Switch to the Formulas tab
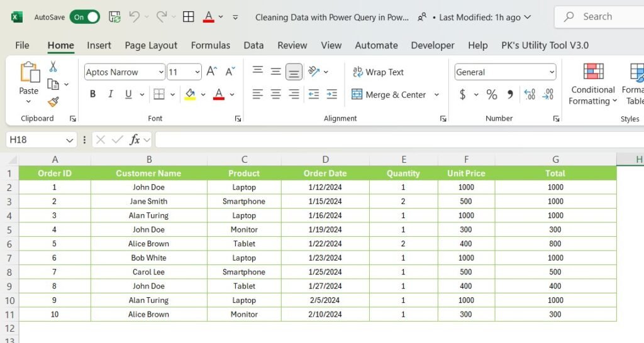Image resolution: width=644 pixels, height=343 pixels. tap(210, 45)
